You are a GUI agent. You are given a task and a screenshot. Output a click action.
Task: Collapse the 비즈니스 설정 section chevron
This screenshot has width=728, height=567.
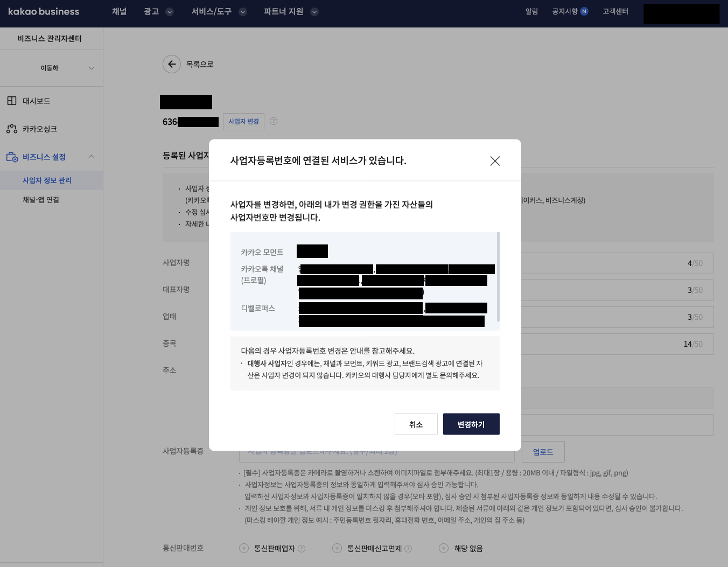click(x=92, y=157)
